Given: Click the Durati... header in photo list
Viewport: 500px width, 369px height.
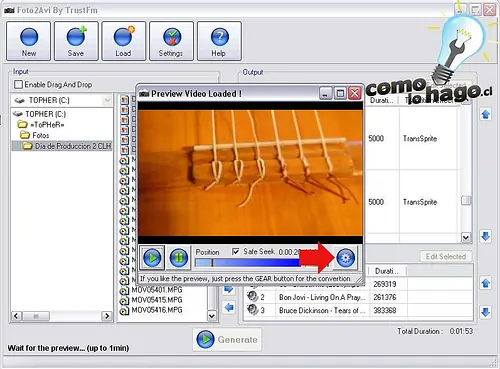Looking at the screenshot, I should pos(382,100).
